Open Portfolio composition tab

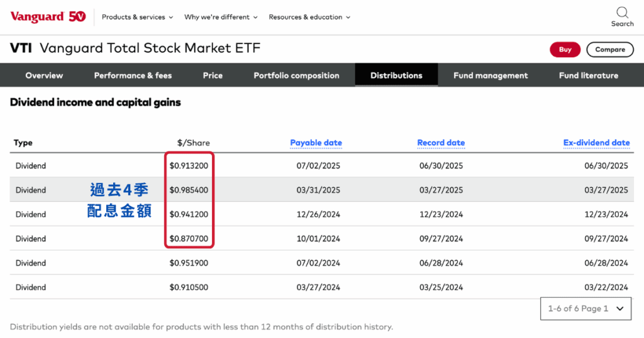(x=297, y=75)
